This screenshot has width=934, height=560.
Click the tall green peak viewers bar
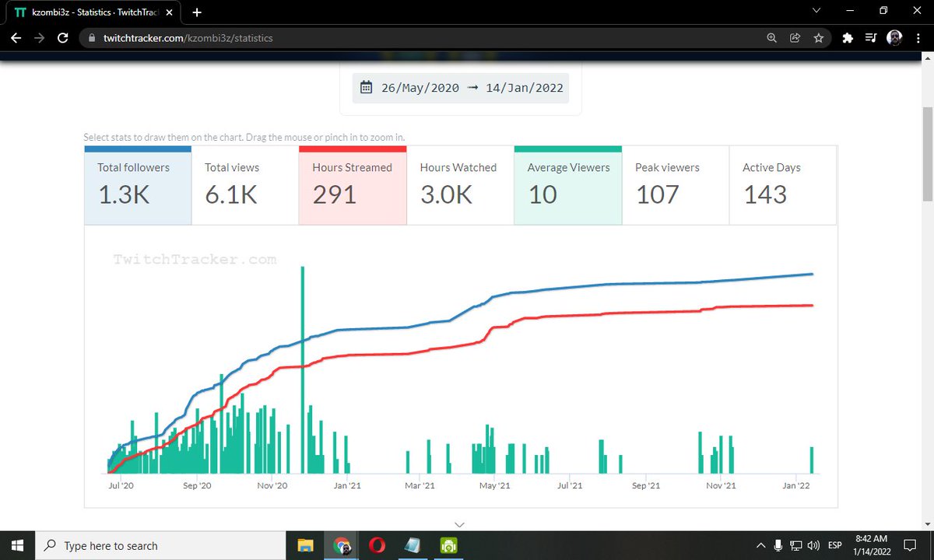(302, 370)
